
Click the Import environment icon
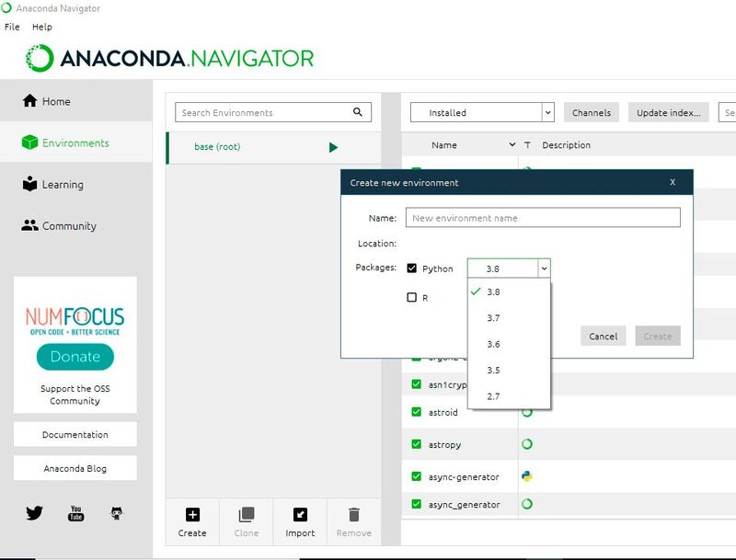pos(300,515)
